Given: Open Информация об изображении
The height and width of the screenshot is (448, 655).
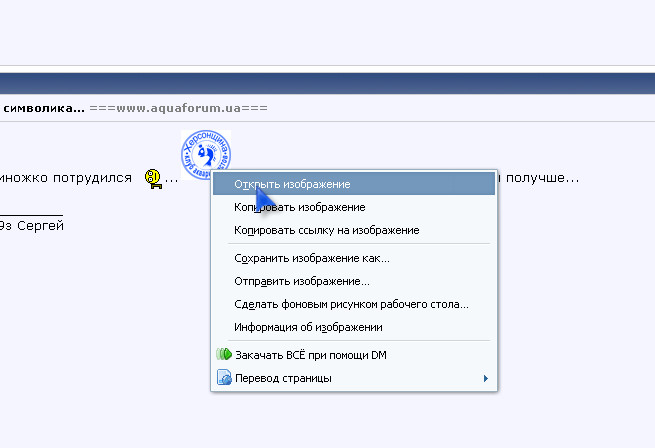Looking at the screenshot, I should (x=308, y=327).
